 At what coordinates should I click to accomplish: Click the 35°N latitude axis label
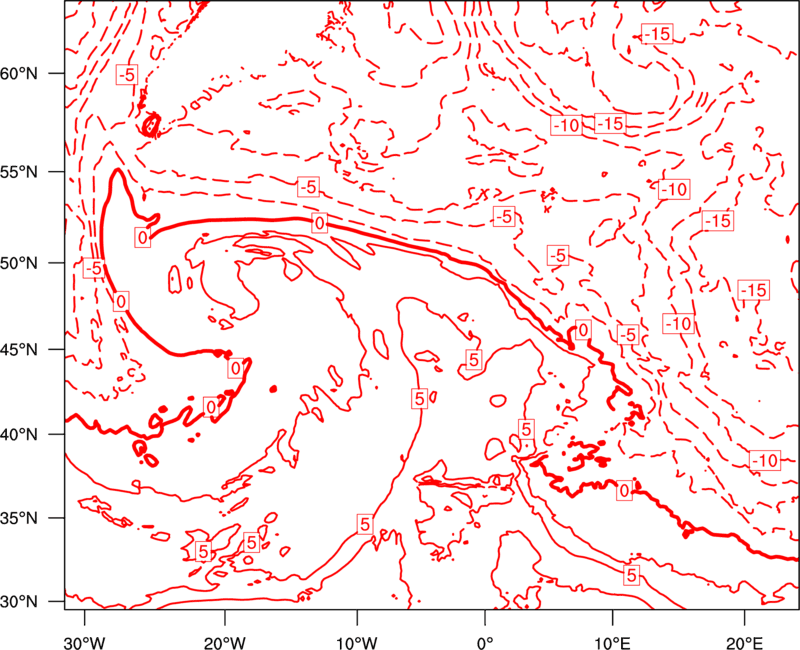click(19, 518)
